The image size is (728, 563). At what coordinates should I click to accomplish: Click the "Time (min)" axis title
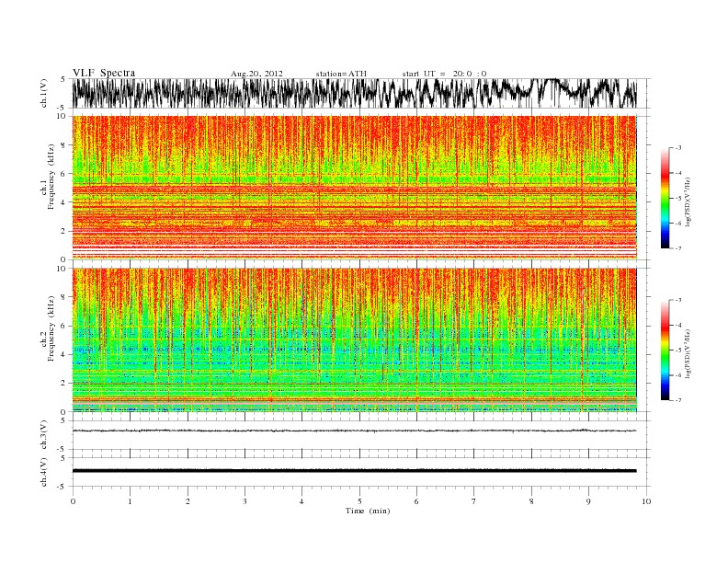(x=368, y=511)
